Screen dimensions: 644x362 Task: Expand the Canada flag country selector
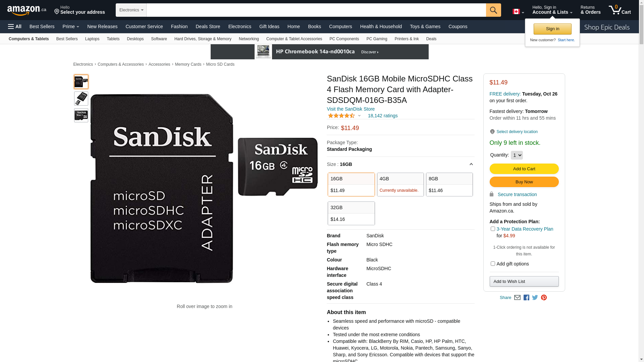coord(518,12)
